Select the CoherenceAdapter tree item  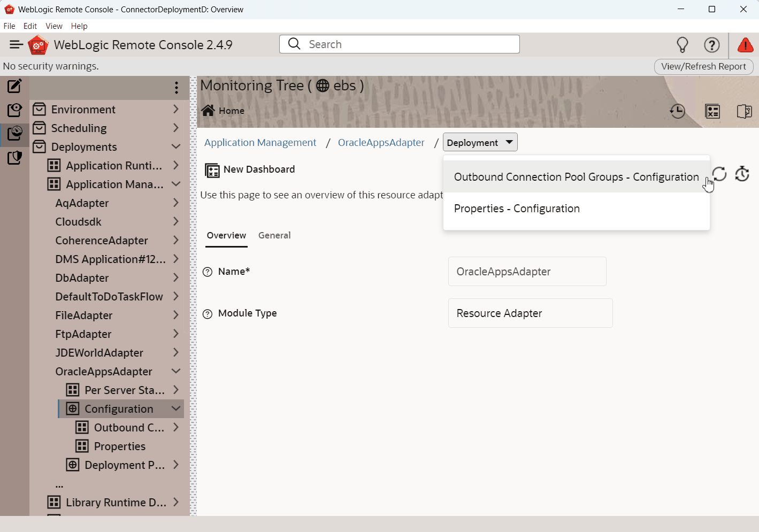point(102,240)
